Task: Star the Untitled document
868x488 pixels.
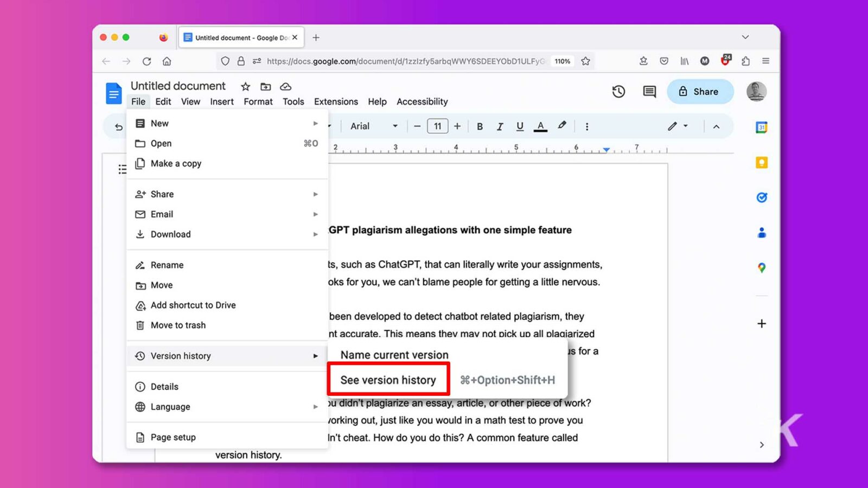Action: click(x=245, y=86)
